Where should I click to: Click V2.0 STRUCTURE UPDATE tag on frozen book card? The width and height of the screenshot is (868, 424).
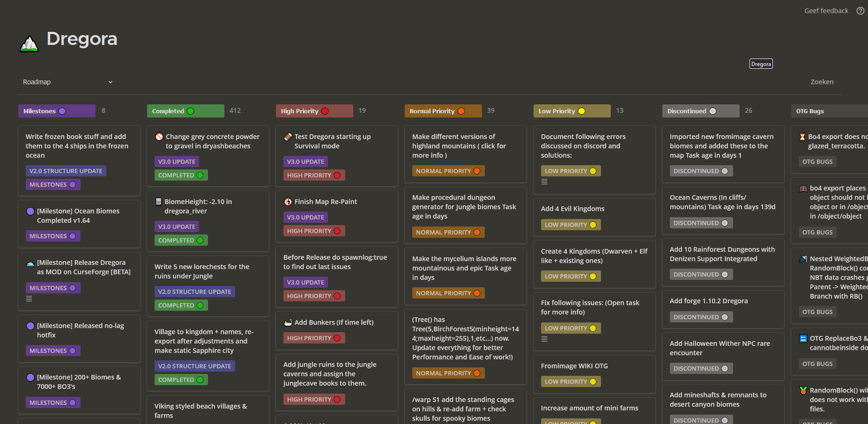click(x=66, y=171)
